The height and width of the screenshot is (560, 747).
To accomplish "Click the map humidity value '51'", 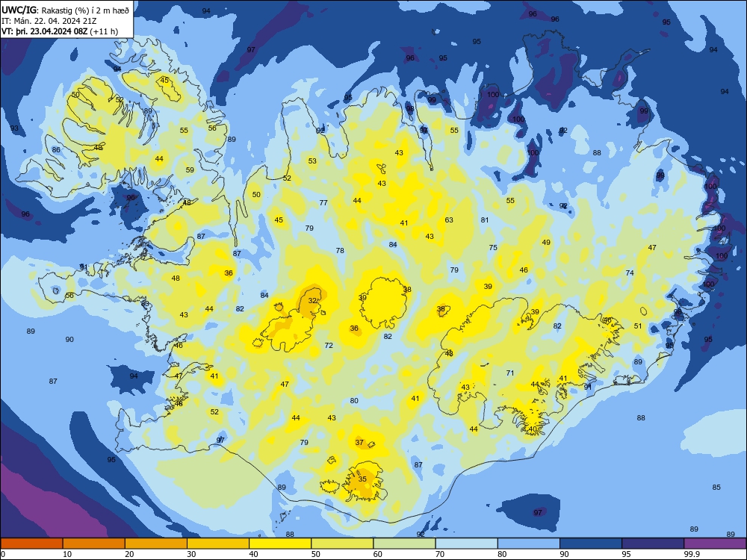I will [638, 326].
